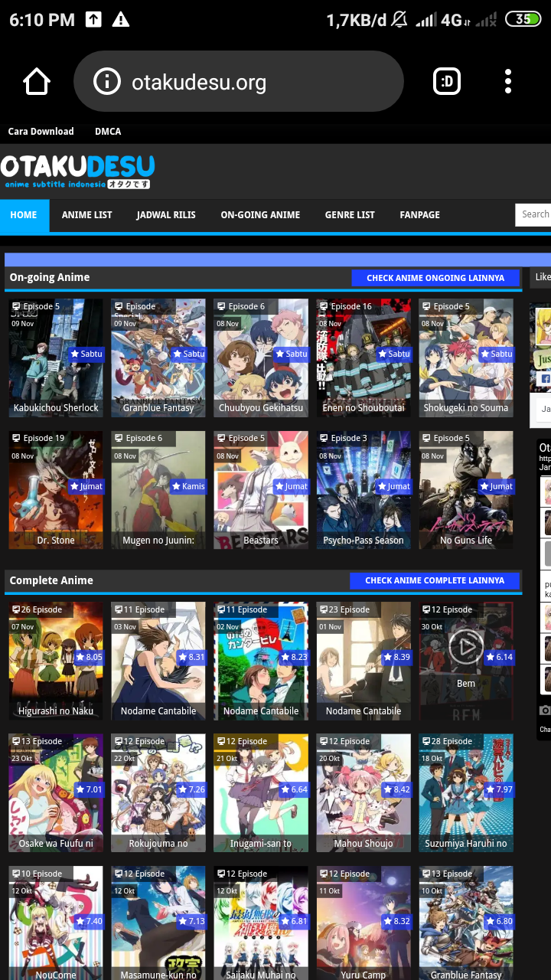Open the Saijaku Muhai no thumbnail
The height and width of the screenshot is (980, 551).
pyautogui.click(x=261, y=923)
